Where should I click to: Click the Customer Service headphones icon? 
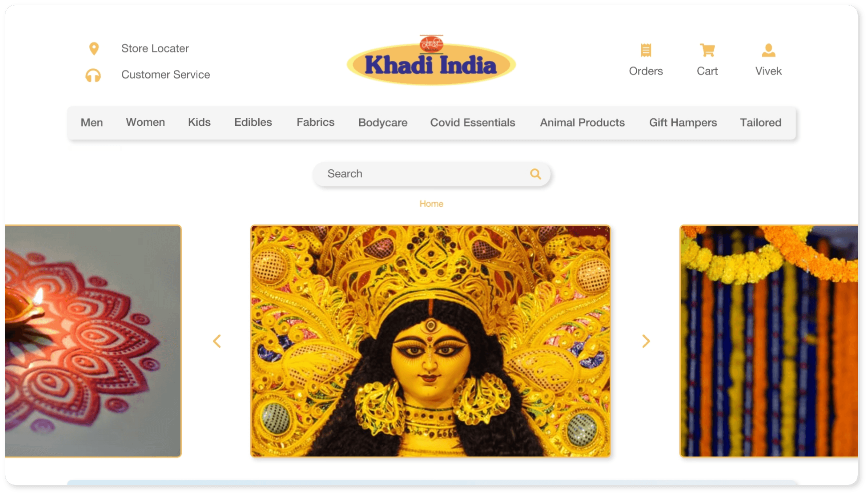(93, 75)
